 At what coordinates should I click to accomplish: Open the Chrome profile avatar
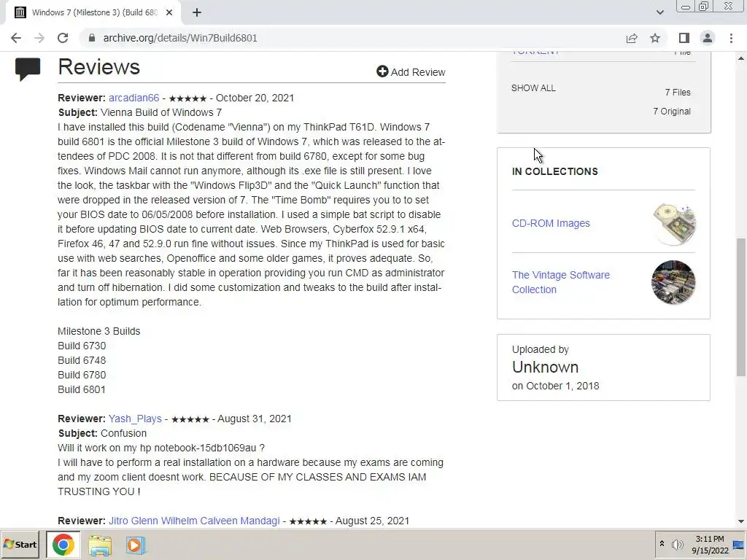[x=708, y=38]
